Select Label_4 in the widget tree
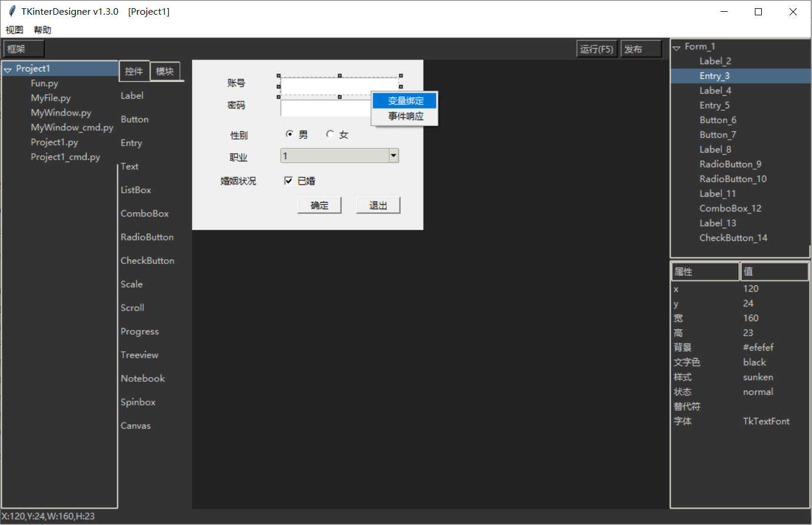The width and height of the screenshot is (812, 525). click(x=715, y=91)
